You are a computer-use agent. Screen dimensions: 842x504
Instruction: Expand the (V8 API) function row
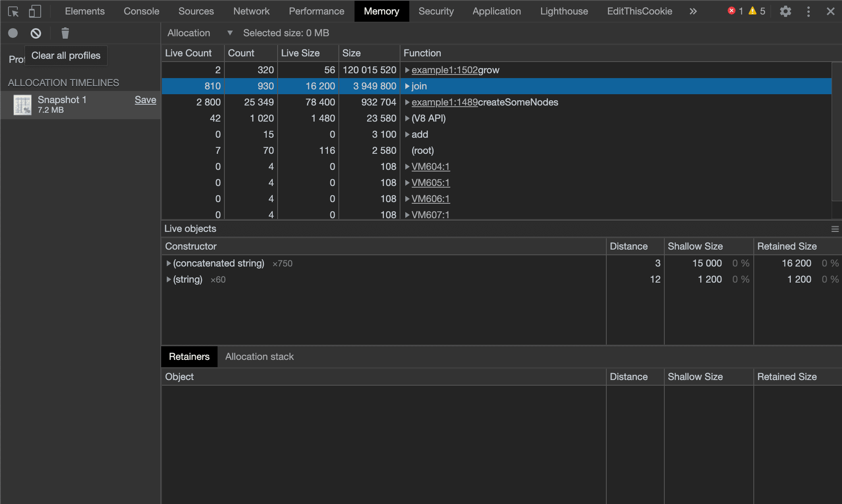coord(407,118)
